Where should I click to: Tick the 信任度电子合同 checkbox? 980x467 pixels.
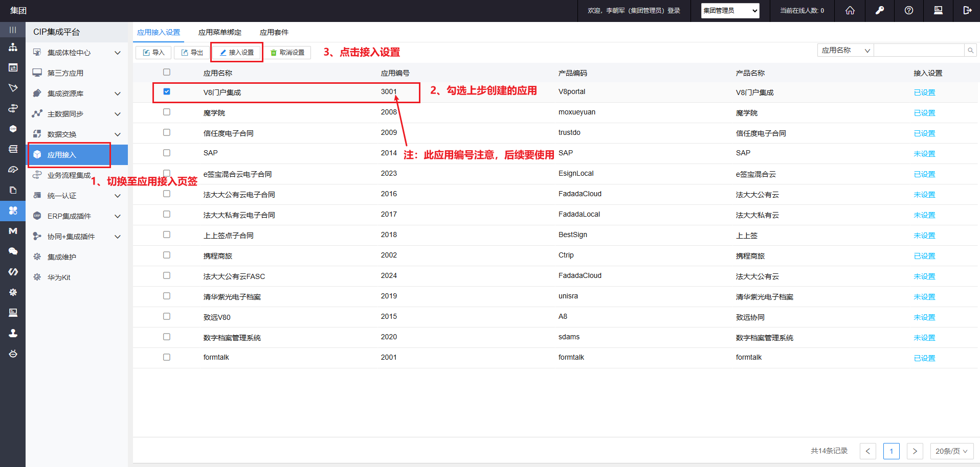167,132
